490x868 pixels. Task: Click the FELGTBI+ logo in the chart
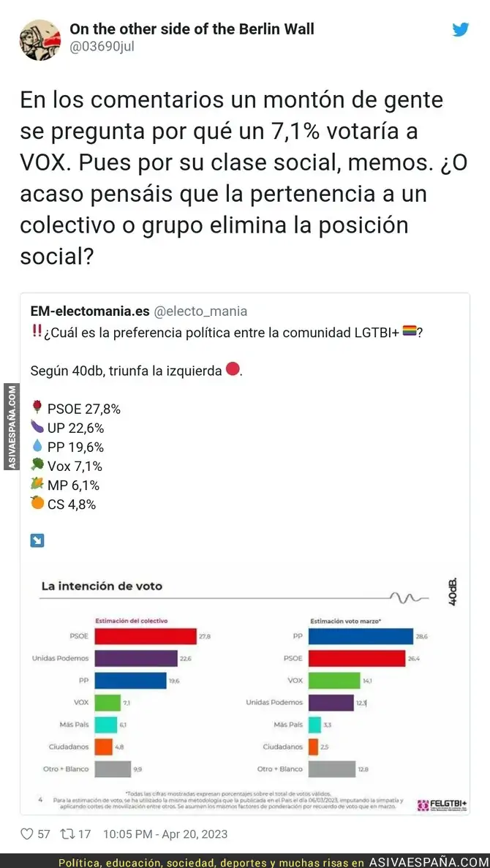(442, 804)
